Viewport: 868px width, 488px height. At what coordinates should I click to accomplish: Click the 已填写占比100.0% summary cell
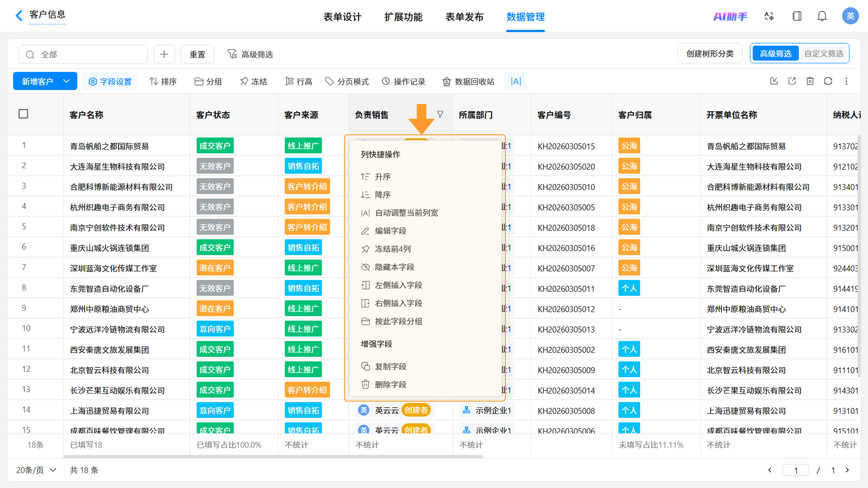point(229,445)
